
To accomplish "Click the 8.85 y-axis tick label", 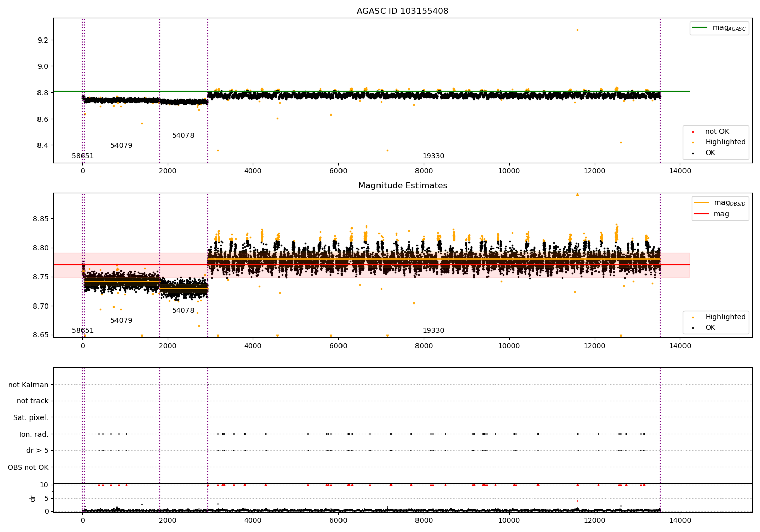I will click(40, 219).
